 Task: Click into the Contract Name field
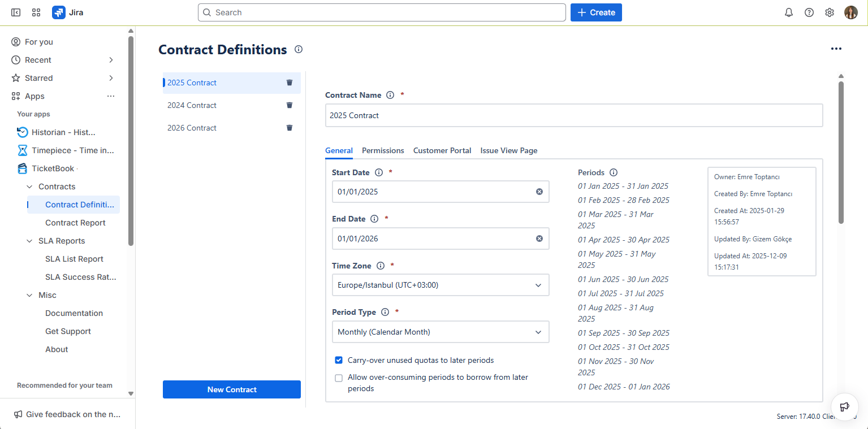[x=573, y=115]
